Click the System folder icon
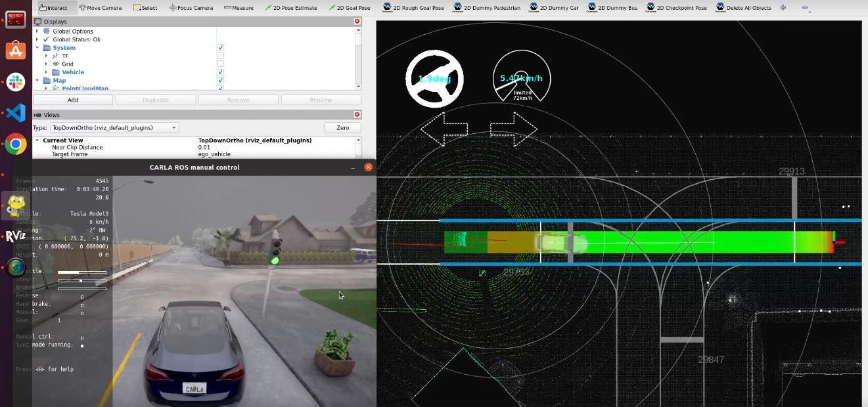Screen dimensions: 868x407 pyautogui.click(x=47, y=47)
